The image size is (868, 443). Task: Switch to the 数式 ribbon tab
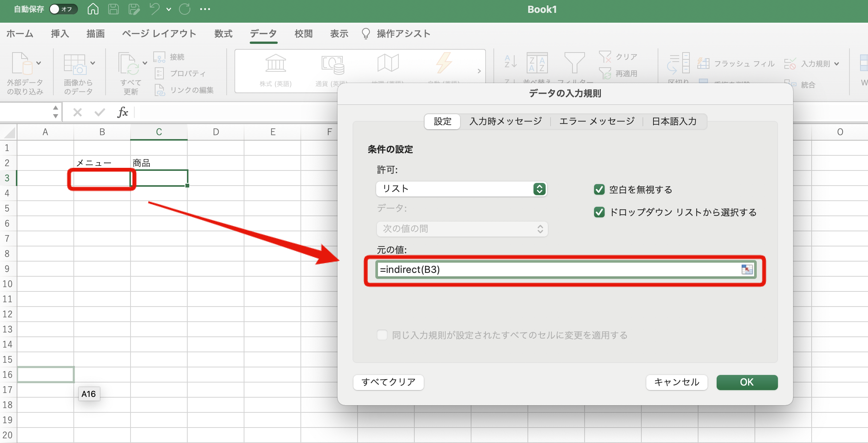(x=223, y=34)
